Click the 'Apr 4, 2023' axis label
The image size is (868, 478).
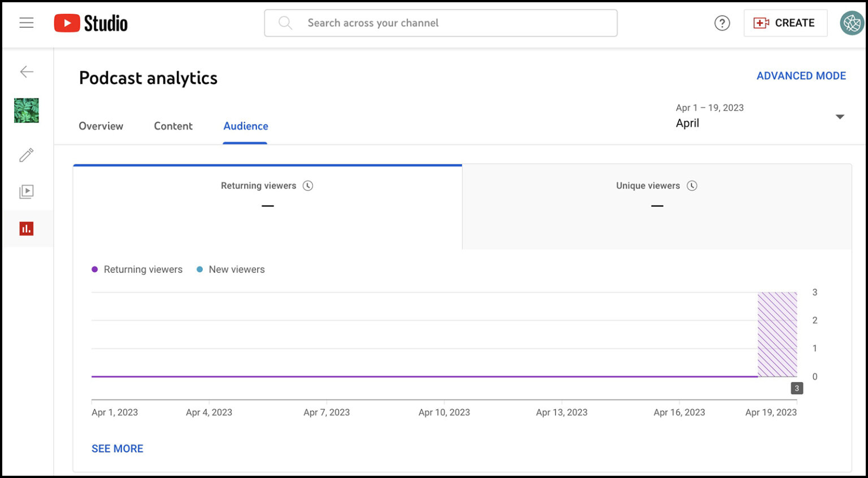tap(209, 412)
